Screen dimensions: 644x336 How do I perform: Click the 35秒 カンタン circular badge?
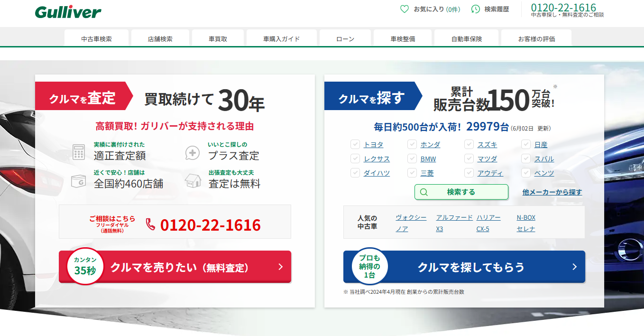pyautogui.click(x=85, y=266)
